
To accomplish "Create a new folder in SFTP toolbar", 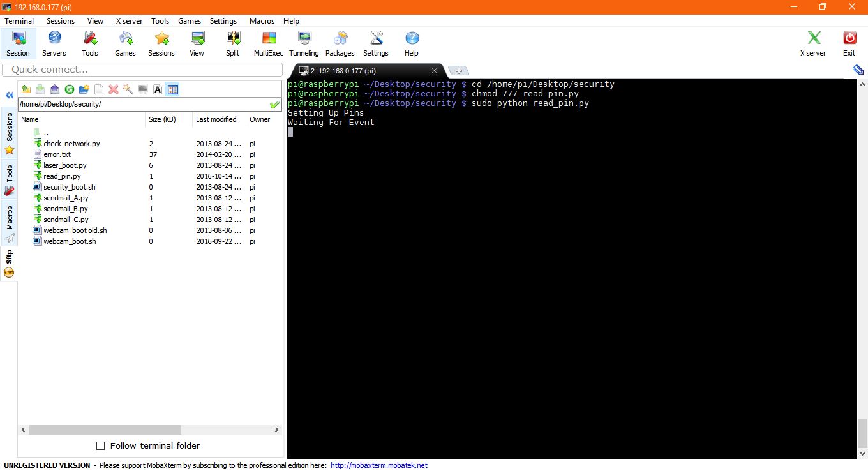I will click(84, 89).
